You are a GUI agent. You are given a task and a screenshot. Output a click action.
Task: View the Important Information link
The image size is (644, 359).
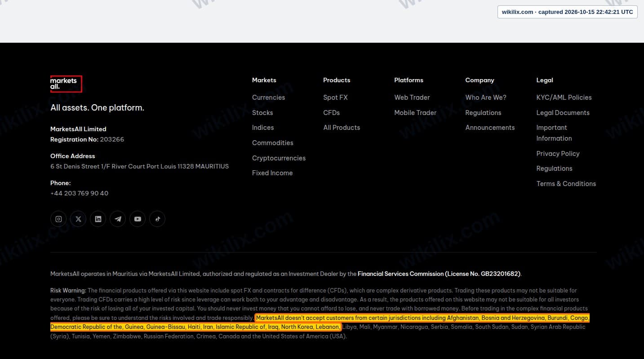pyautogui.click(x=554, y=133)
